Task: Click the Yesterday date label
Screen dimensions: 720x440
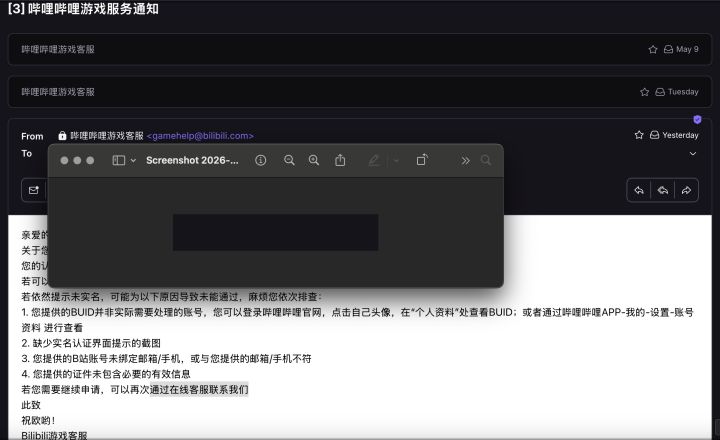Action: 681,135
